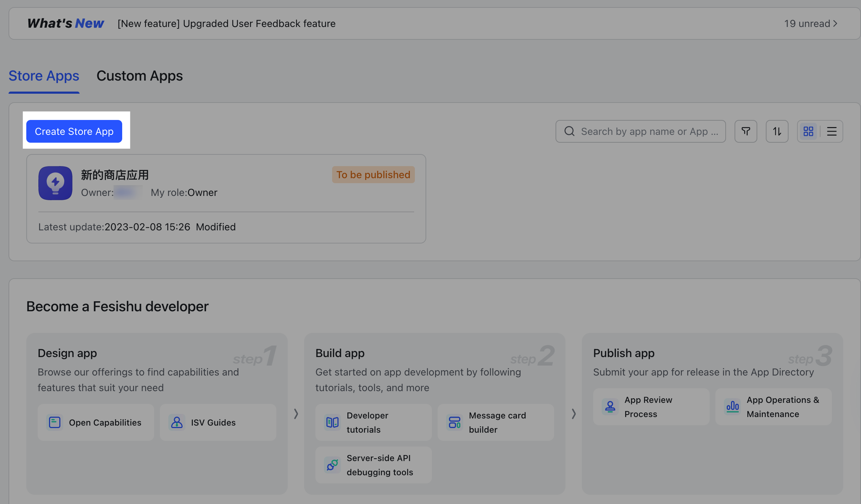Click the App Review Process icon
This screenshot has width=861, height=504.
610,407
